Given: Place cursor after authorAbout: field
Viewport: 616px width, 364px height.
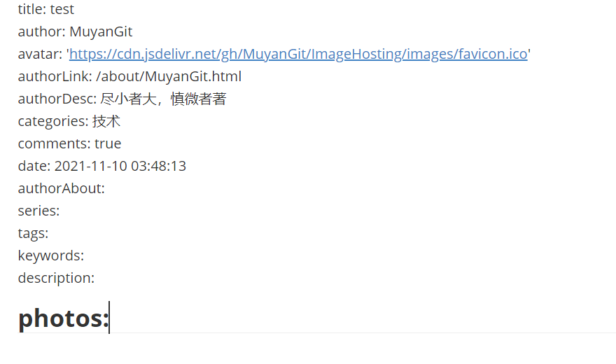Looking at the screenshot, I should (x=105, y=188).
